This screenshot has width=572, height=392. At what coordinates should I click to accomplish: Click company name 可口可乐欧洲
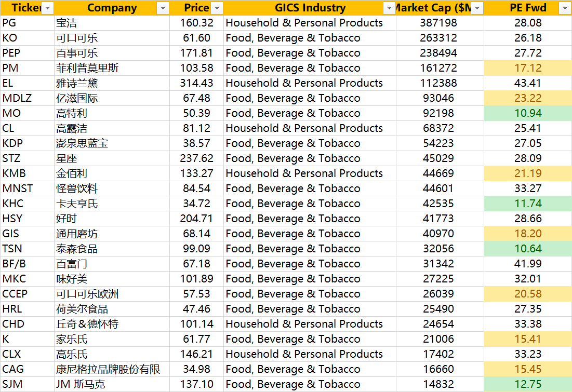click(87, 294)
